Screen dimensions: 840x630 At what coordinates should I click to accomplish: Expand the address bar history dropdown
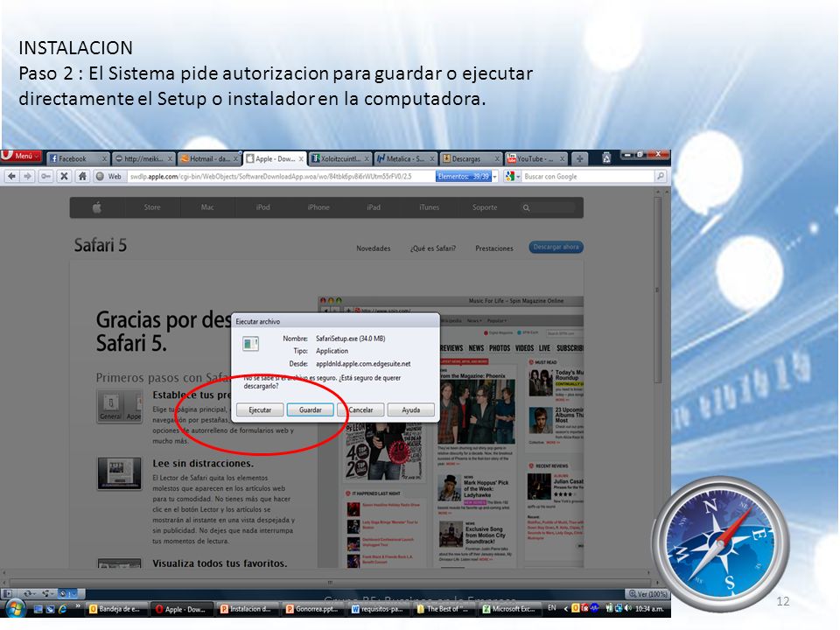495,176
